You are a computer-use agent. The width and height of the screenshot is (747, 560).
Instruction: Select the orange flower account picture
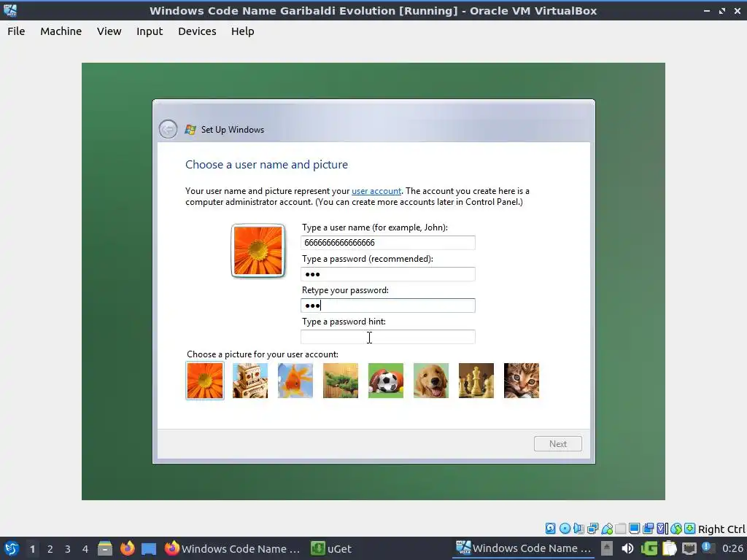[x=205, y=381]
